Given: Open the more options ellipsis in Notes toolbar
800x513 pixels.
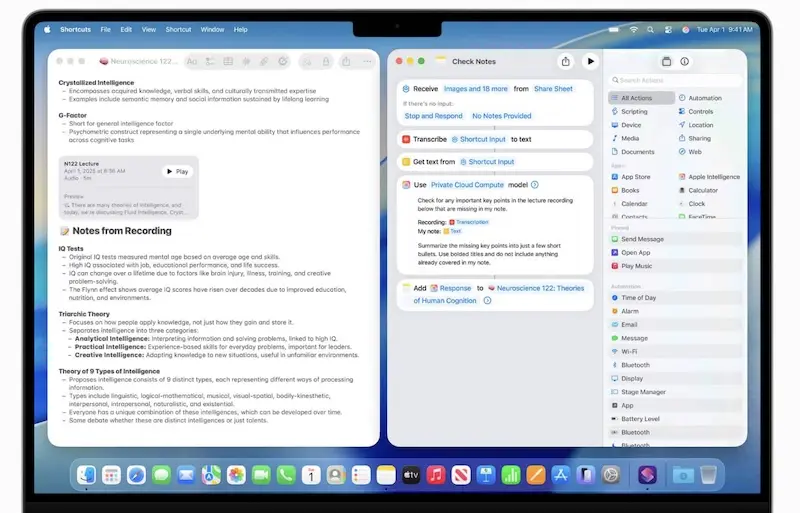Looking at the screenshot, I should click(367, 61).
